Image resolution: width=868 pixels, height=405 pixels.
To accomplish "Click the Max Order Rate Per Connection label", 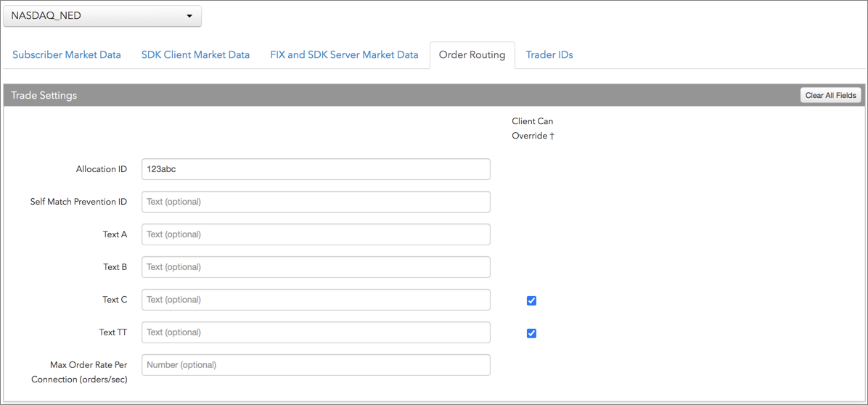I will (79, 372).
